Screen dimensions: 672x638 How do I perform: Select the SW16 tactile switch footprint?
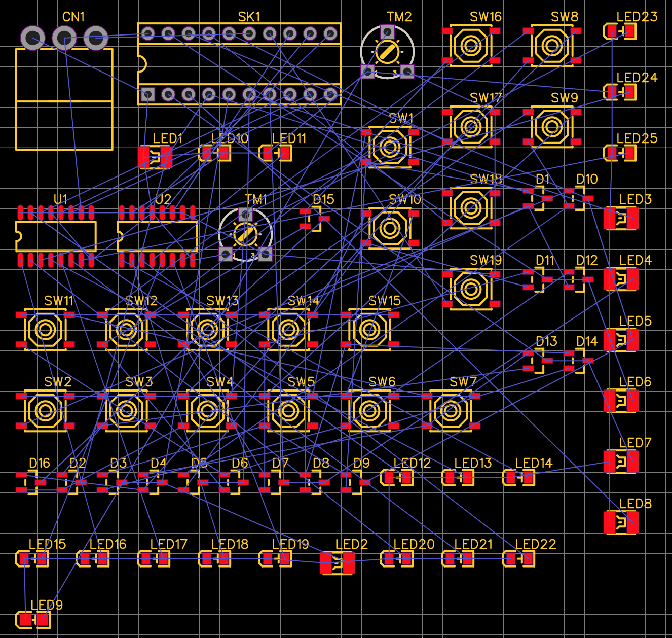471,46
